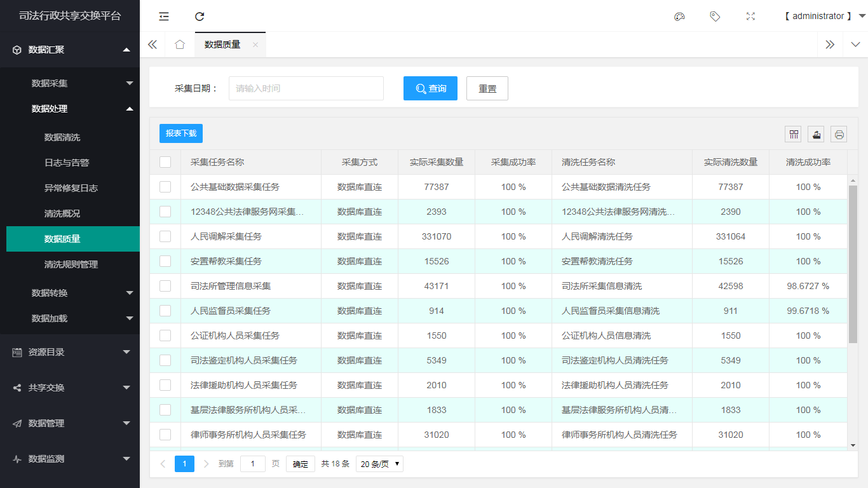This screenshot has height=488, width=868.
Task: Toggle fullscreen mode icon
Action: 750,17
